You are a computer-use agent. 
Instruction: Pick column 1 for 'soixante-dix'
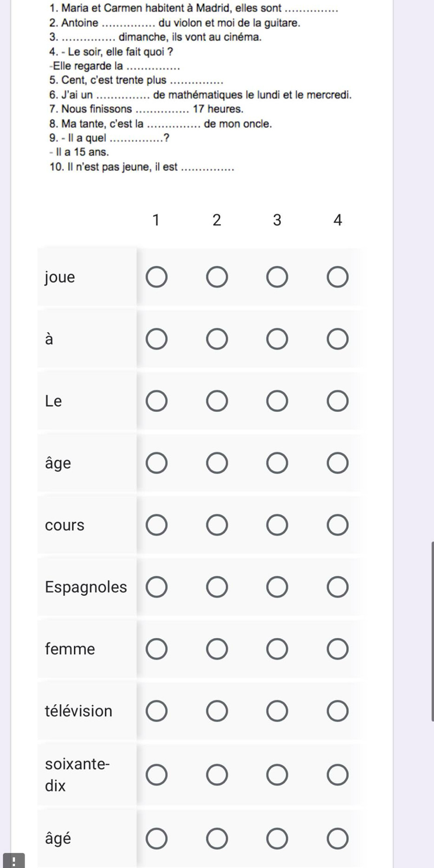(x=157, y=775)
